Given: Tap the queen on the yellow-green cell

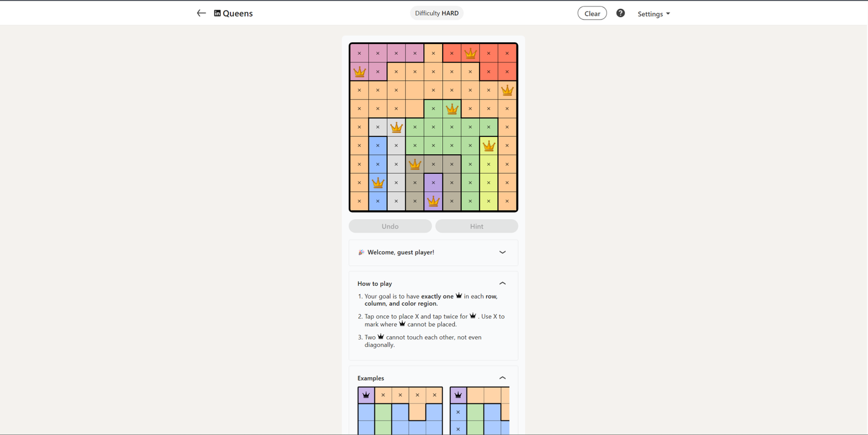Looking at the screenshot, I should (489, 145).
